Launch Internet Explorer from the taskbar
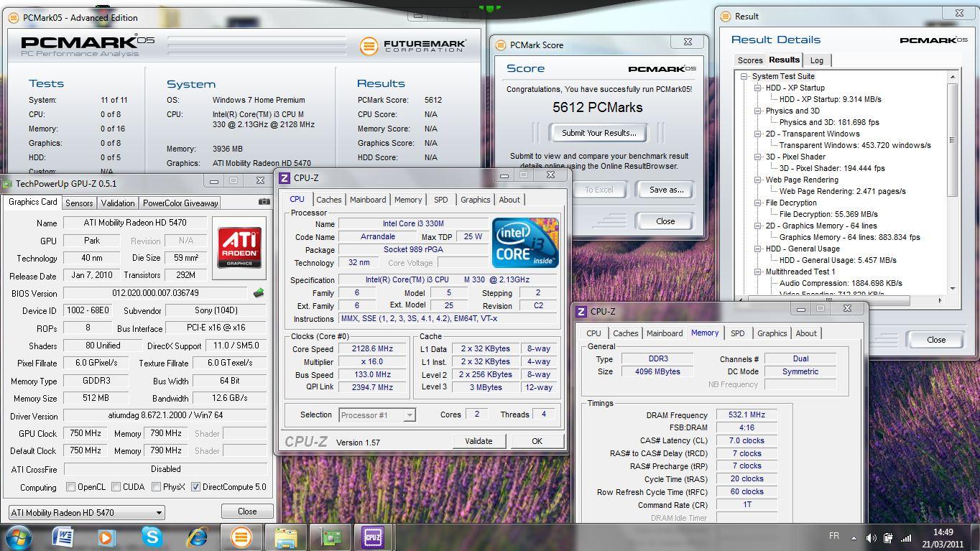Viewport: 980px width, 551px height. tap(196, 537)
